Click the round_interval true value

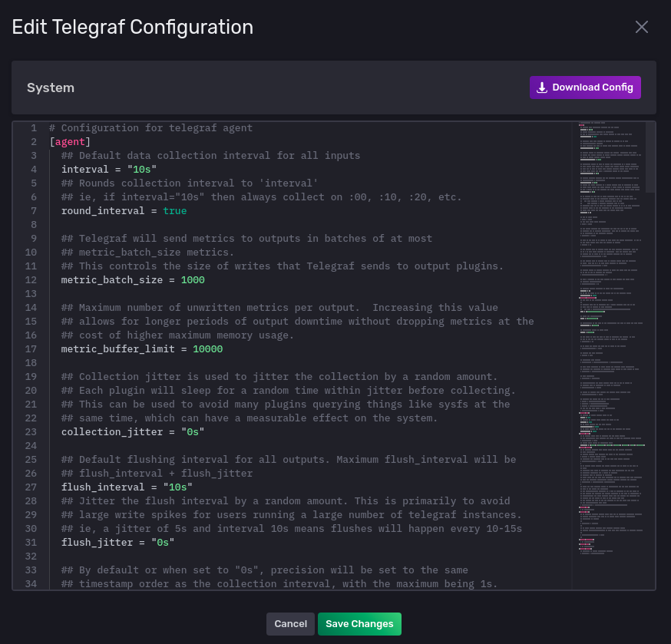coord(174,211)
